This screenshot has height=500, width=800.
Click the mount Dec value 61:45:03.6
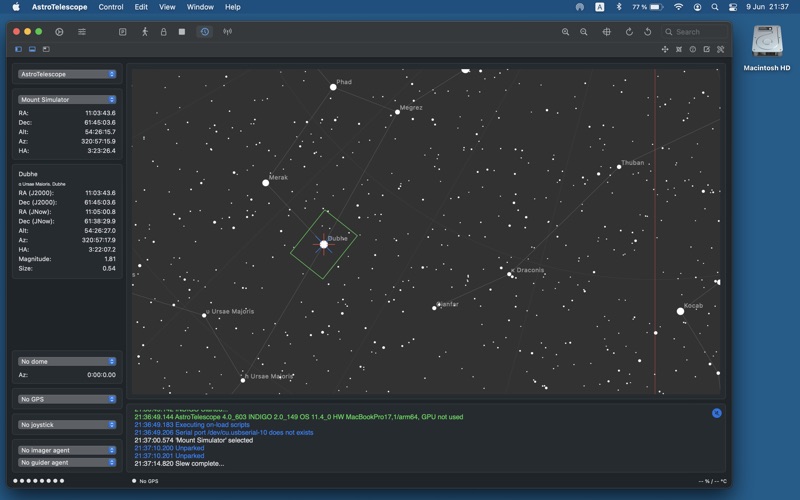click(100, 122)
